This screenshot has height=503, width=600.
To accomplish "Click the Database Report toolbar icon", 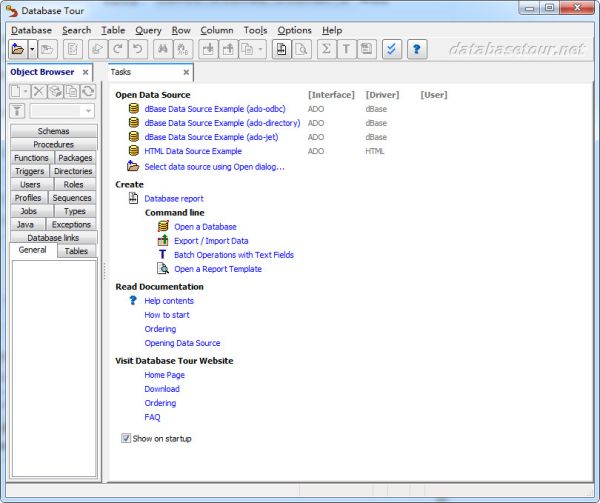I will (x=282, y=49).
